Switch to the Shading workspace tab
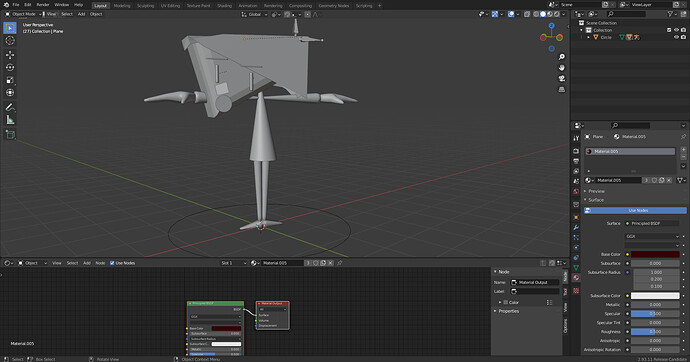Screen dimensions: 690x362 pyautogui.click(x=224, y=6)
